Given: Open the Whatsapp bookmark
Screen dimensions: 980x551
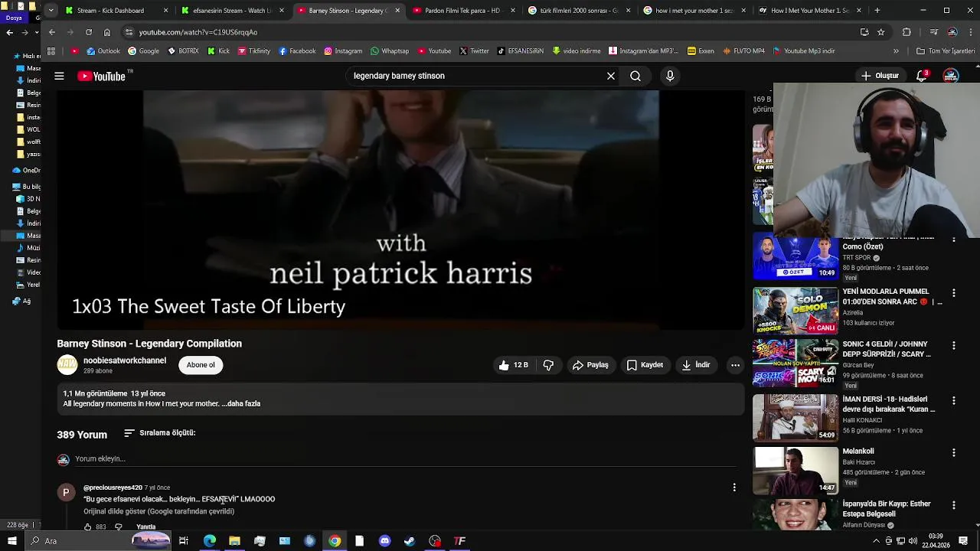Looking at the screenshot, I should (x=390, y=51).
